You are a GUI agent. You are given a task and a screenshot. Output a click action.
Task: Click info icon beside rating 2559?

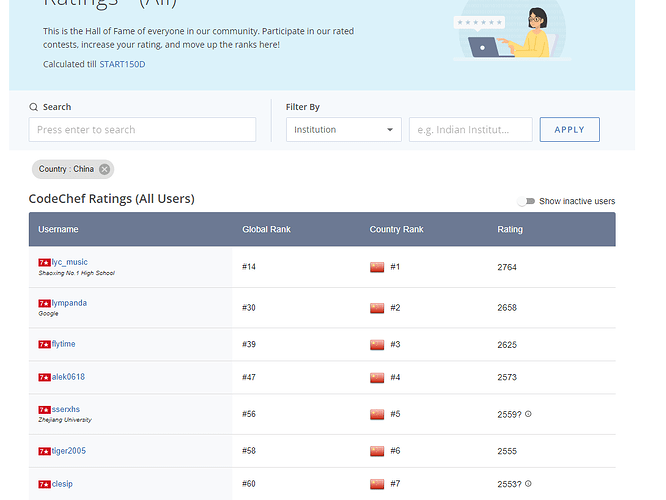[528, 414]
